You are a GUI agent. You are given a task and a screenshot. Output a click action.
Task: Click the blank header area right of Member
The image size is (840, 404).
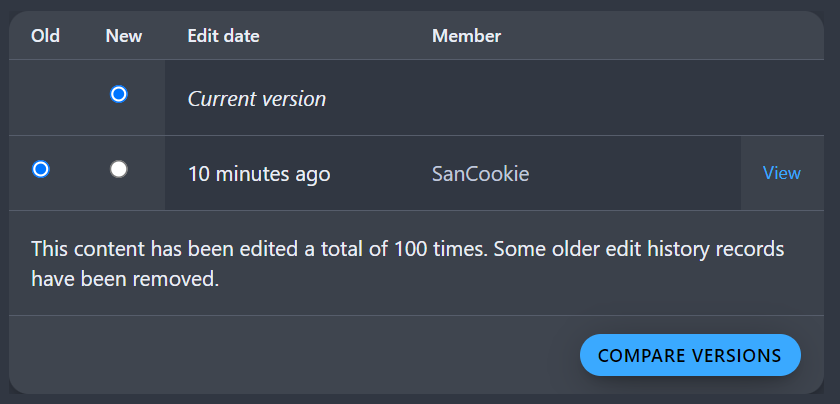pyautogui.click(x=663, y=36)
